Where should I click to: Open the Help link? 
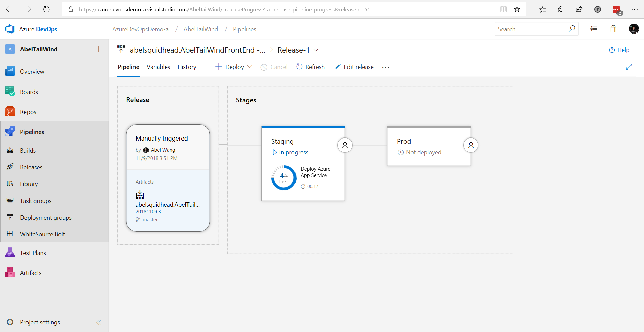point(619,50)
